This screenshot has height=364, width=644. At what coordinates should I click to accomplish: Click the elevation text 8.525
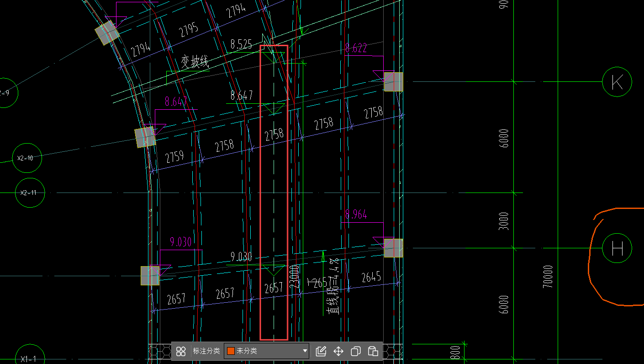[241, 44]
